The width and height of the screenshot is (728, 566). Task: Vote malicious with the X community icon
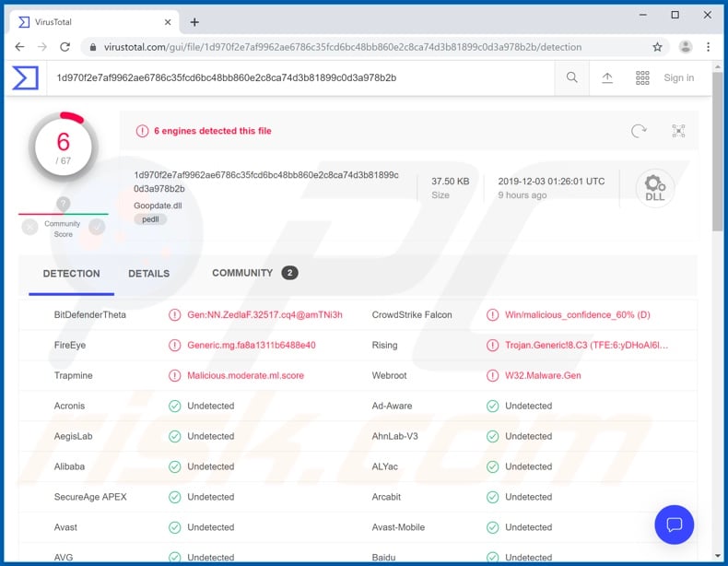[x=29, y=227]
